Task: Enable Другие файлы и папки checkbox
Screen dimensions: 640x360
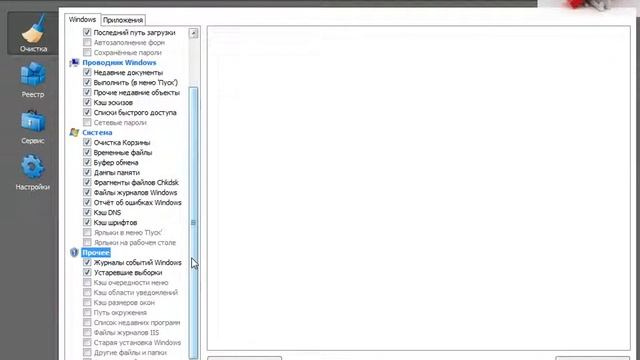Action: pyautogui.click(x=87, y=352)
